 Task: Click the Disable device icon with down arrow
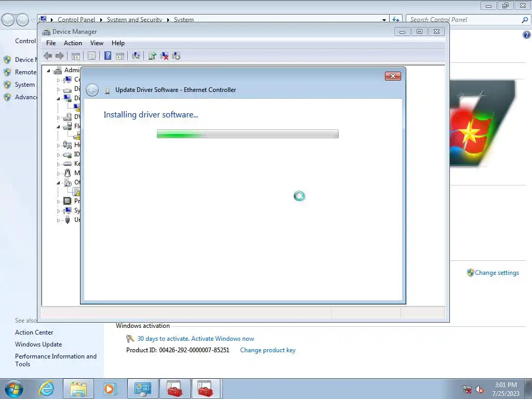coord(176,56)
